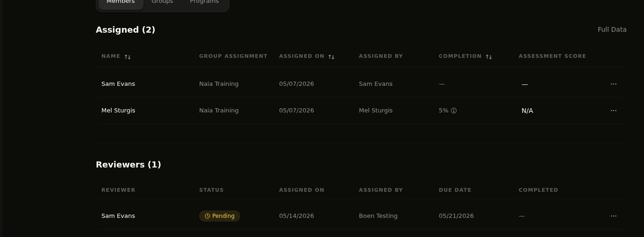Click 05/07/2026 date in Mel Sturgis row
The width and height of the screenshot is (644, 237).
point(296,111)
